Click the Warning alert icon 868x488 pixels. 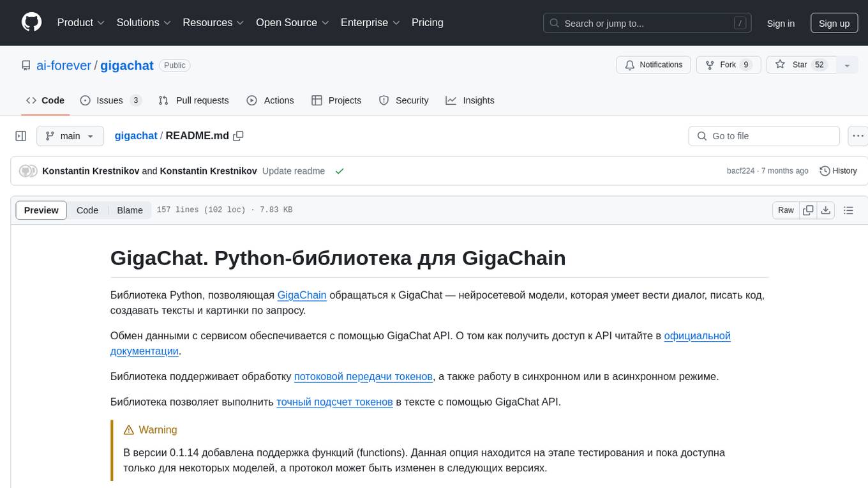pyautogui.click(x=128, y=430)
